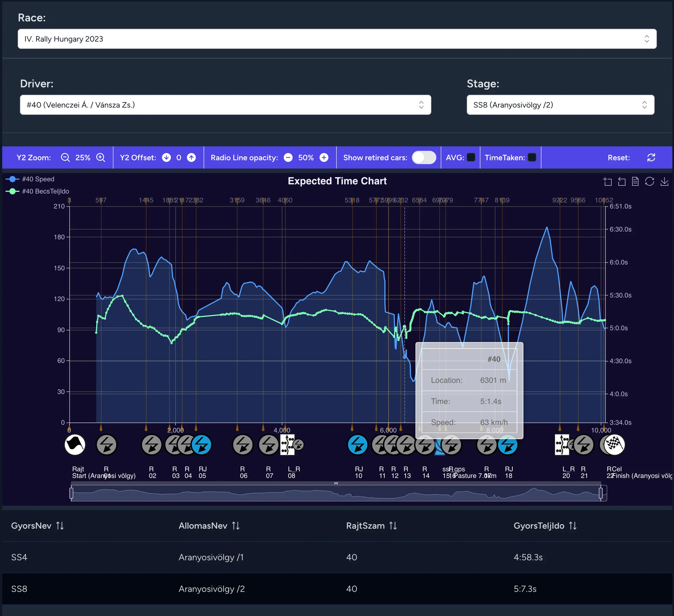The image size is (674, 616).
Task: Open the chart data view icon
Action: click(635, 182)
